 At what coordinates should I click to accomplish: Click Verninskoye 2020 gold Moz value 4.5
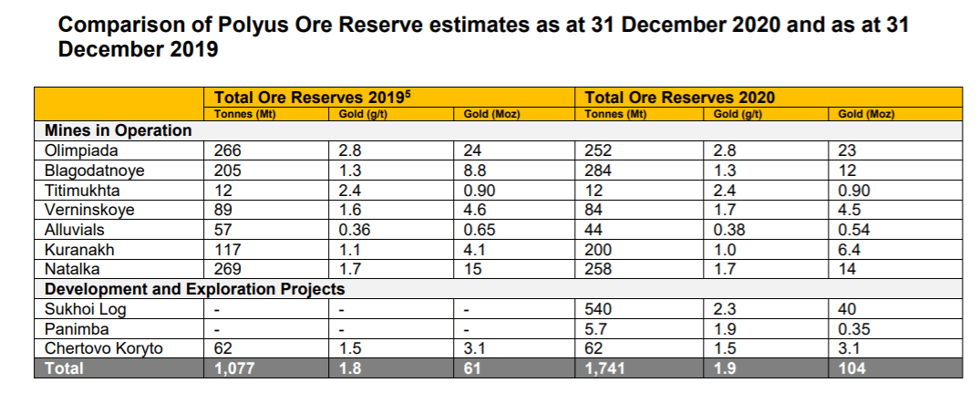850,210
